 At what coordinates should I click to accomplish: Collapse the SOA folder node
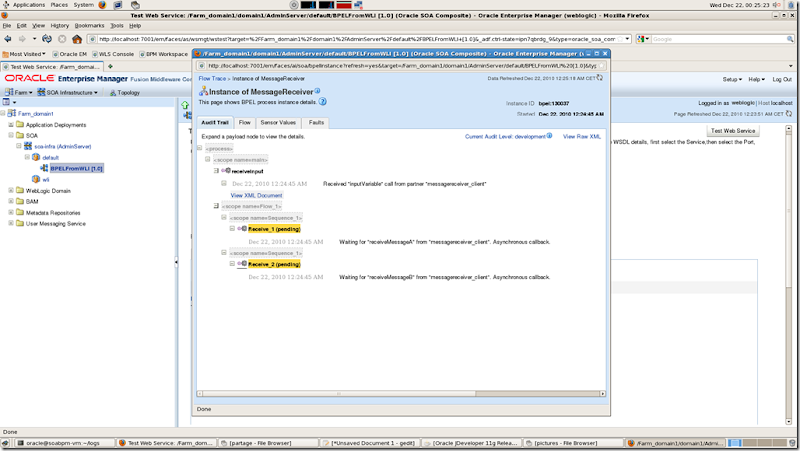11,135
